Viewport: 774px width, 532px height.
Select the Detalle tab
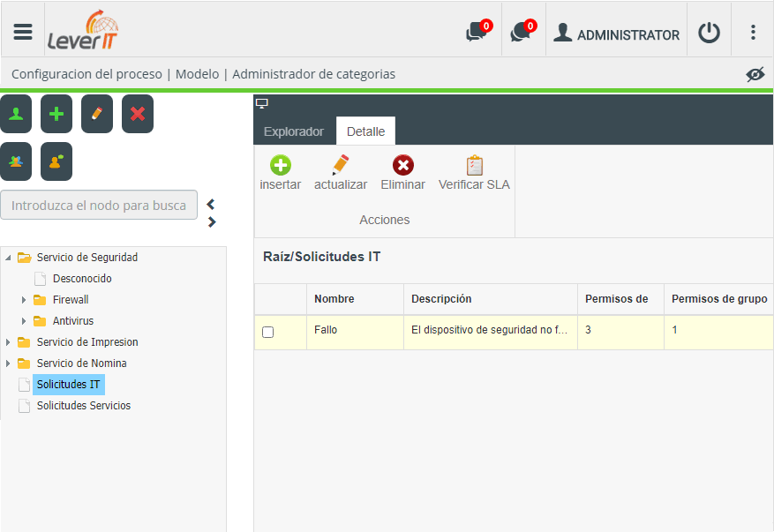pos(365,131)
